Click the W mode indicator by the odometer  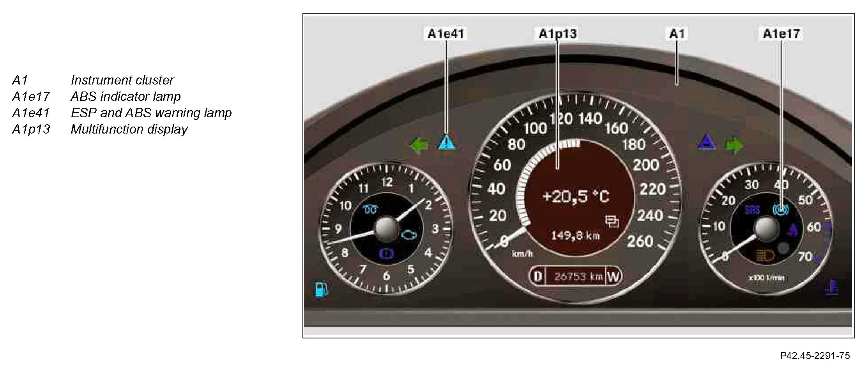[x=613, y=276]
